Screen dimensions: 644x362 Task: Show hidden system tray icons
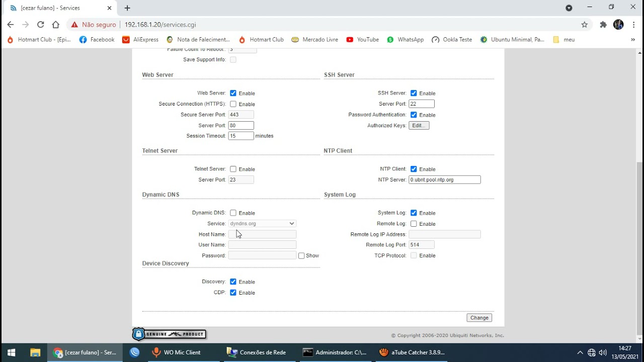point(580,352)
